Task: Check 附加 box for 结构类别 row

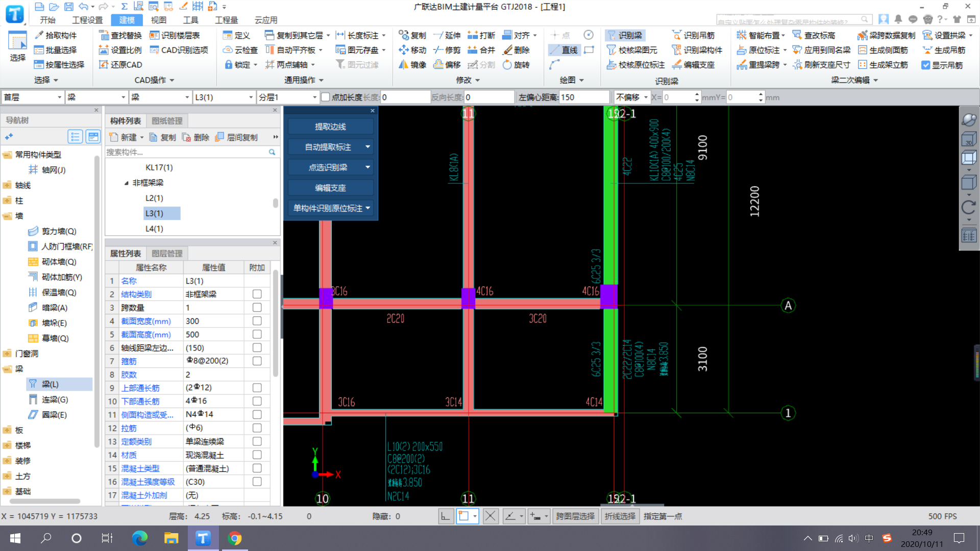Action: [x=257, y=294]
